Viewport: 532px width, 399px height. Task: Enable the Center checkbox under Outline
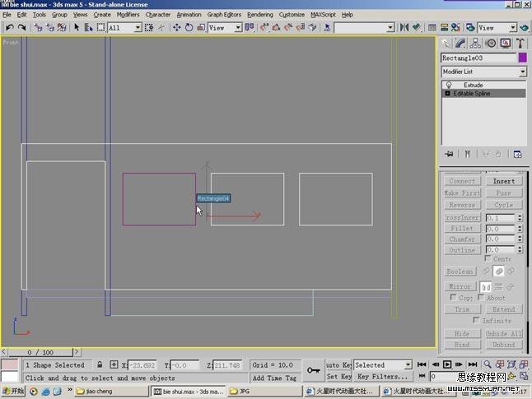point(488,258)
